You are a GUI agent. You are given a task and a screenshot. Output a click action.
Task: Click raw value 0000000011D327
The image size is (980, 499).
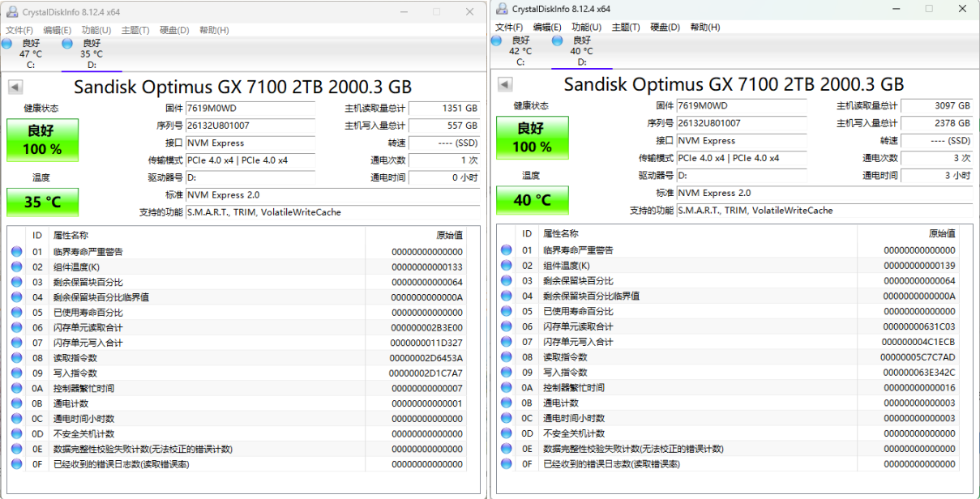tap(426, 343)
